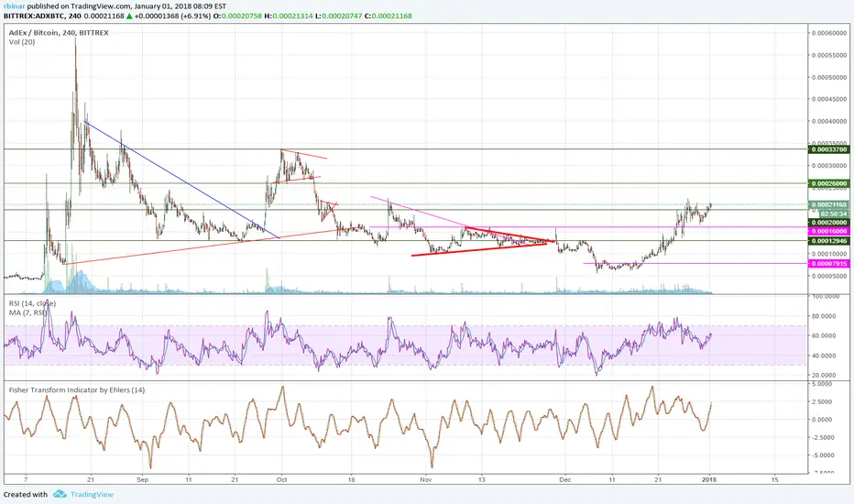Click the 'Dec' date axis label

coord(565,480)
